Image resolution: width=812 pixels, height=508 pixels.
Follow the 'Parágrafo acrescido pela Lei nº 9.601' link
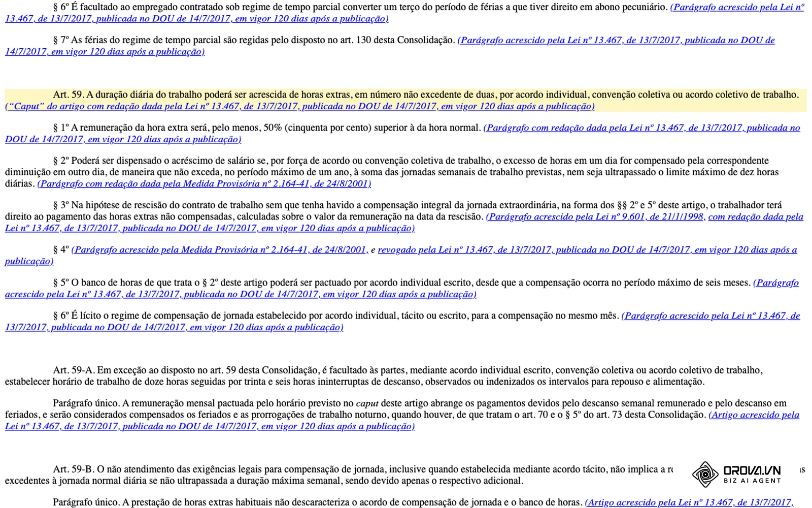(x=596, y=216)
